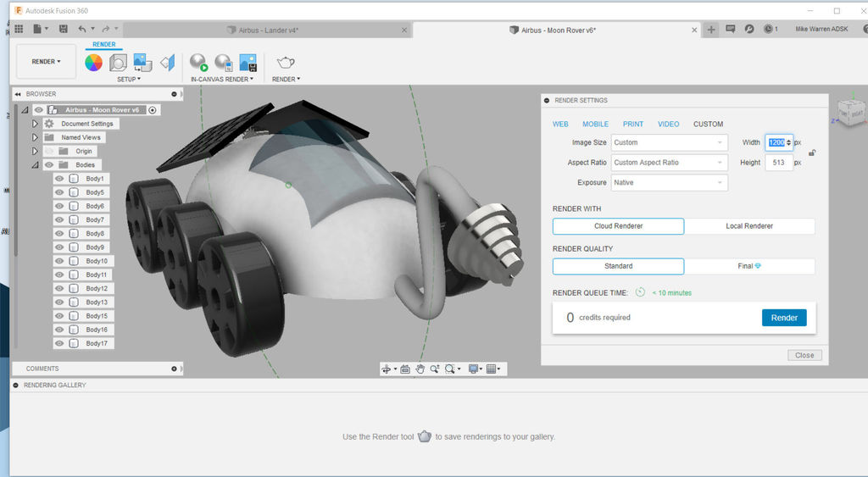The image size is (868, 477).
Task: Start the In-Canvas Render
Action: click(198, 63)
